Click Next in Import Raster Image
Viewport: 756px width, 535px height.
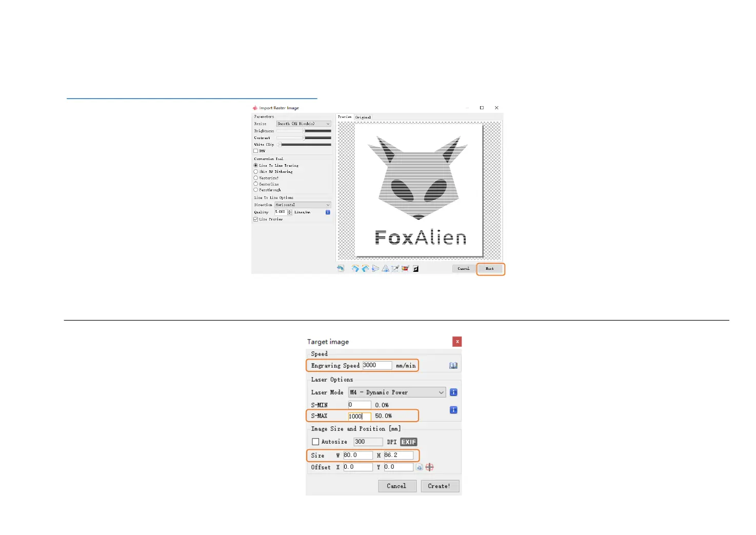click(490, 269)
